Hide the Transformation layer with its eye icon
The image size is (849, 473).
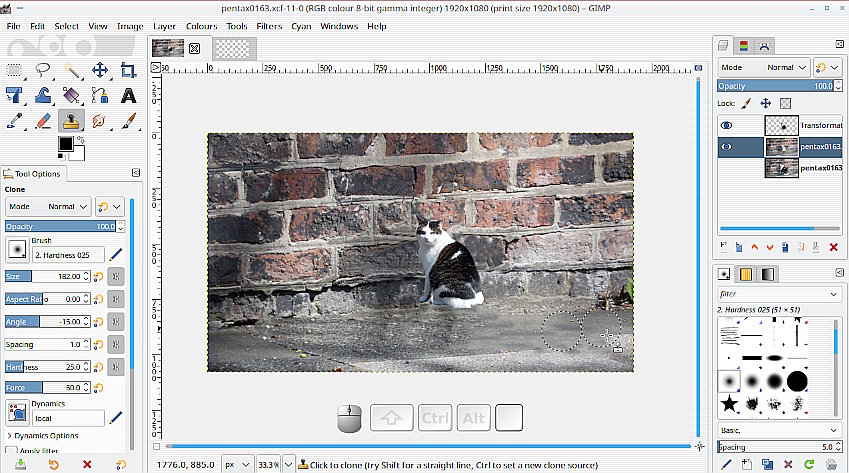click(x=727, y=125)
